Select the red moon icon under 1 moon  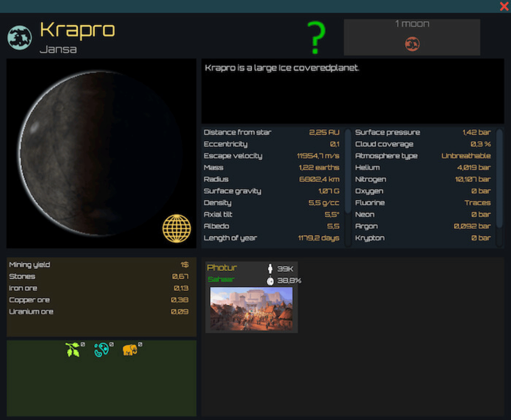point(412,44)
